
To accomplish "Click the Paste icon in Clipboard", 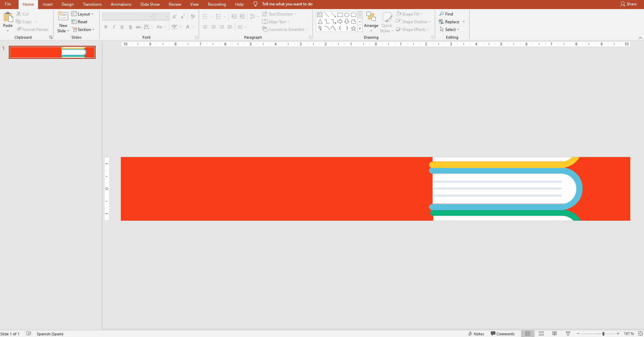I will [8, 17].
